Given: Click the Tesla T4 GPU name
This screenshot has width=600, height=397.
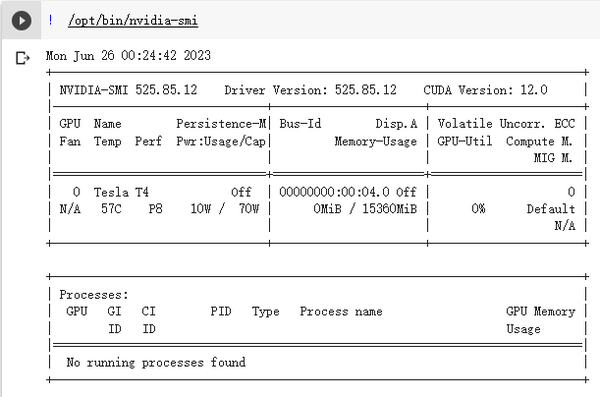Looking at the screenshot, I should [x=121, y=192].
